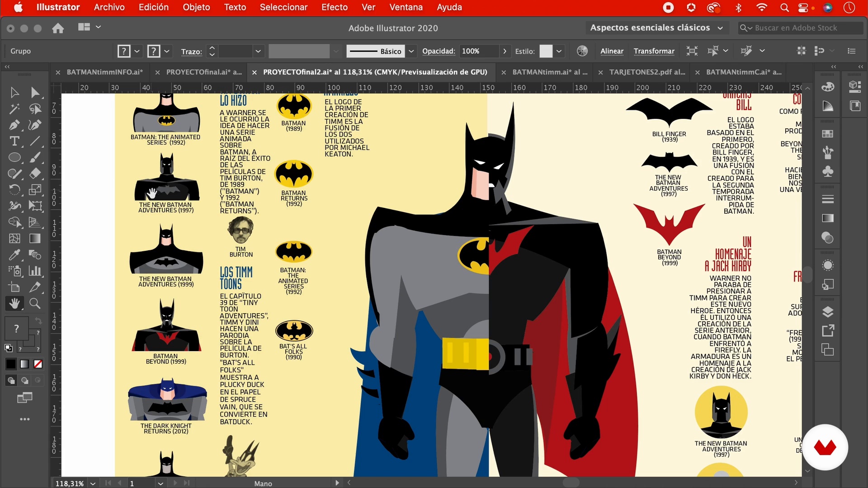
Task: Select the Pen tool
Action: 14,125
